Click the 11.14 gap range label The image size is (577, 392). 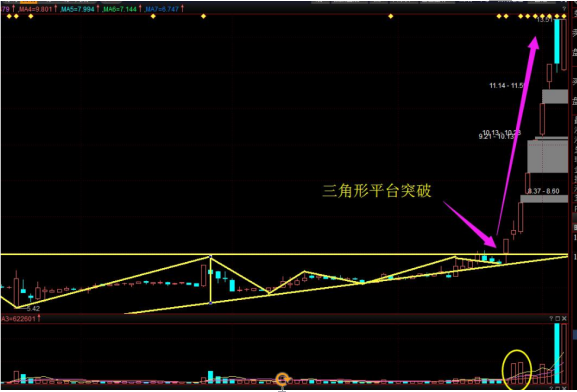point(507,86)
